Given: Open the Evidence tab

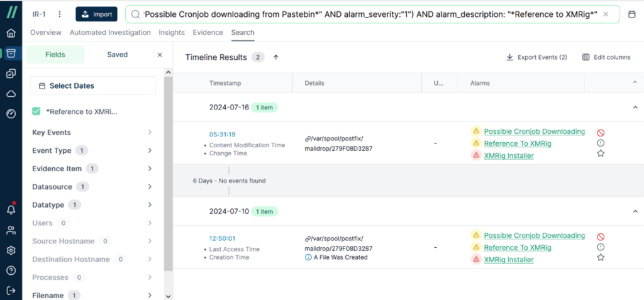Looking at the screenshot, I should coord(208,33).
